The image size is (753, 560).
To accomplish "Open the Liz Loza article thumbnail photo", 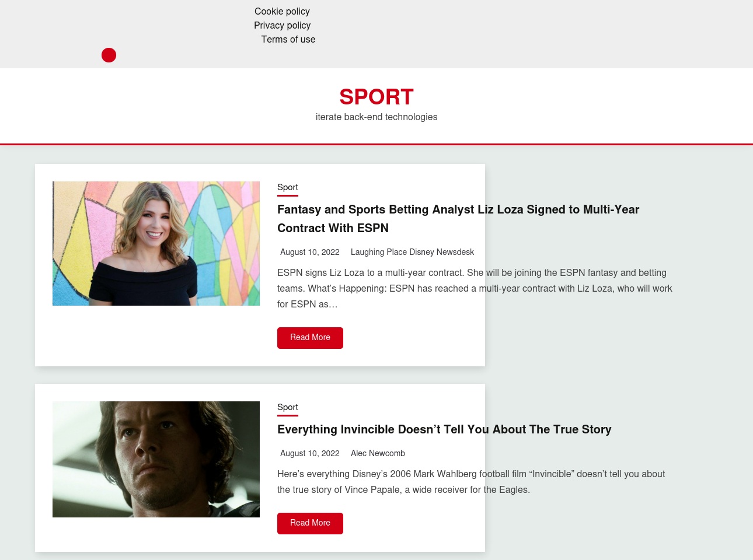I will (x=156, y=243).
